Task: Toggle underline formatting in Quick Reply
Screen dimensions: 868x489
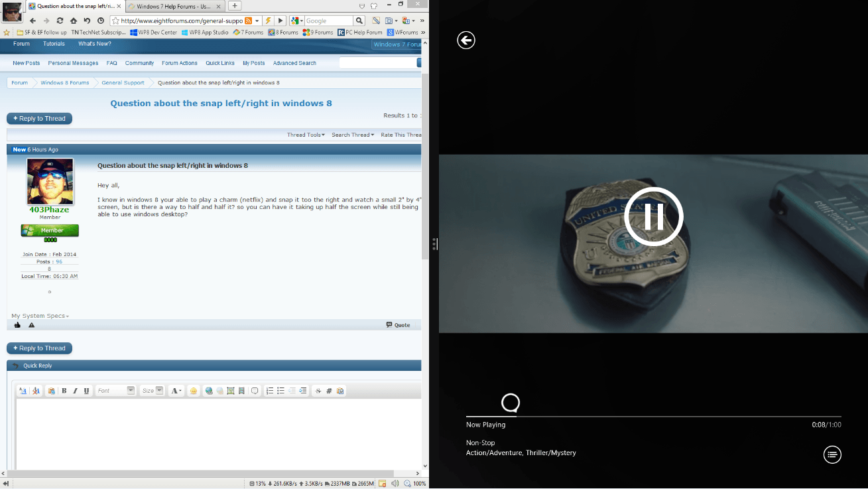Action: pyautogui.click(x=87, y=391)
